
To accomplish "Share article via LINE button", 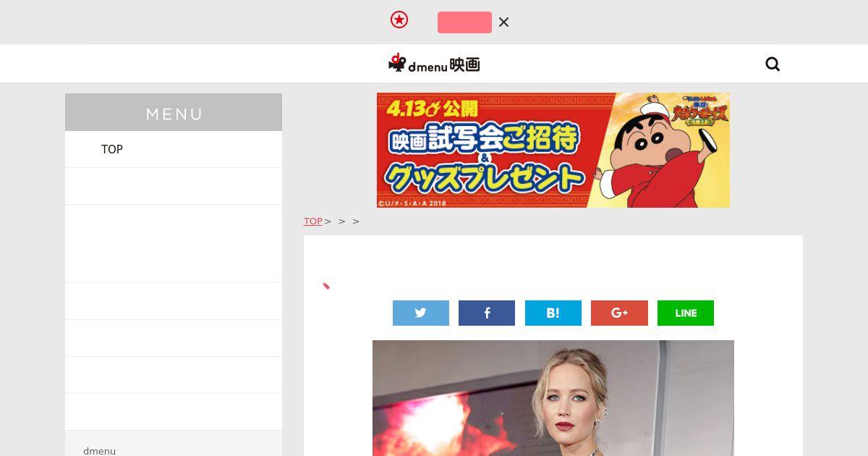I will (686, 313).
